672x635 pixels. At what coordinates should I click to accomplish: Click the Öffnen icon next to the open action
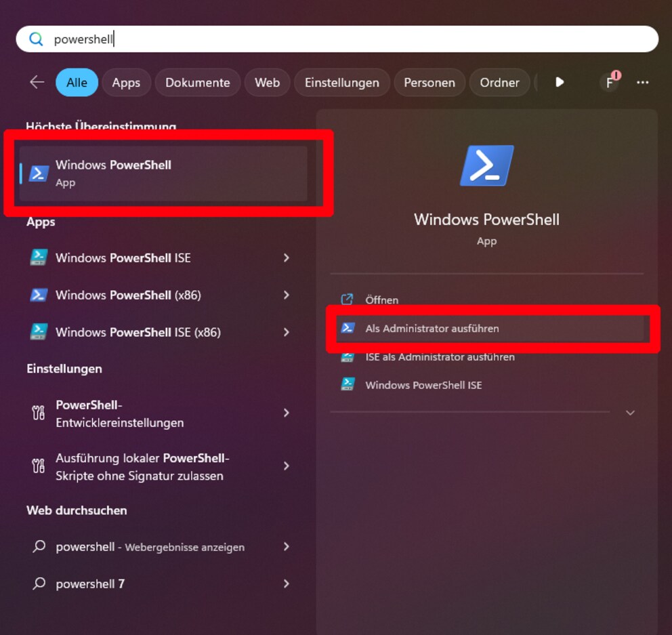point(348,299)
